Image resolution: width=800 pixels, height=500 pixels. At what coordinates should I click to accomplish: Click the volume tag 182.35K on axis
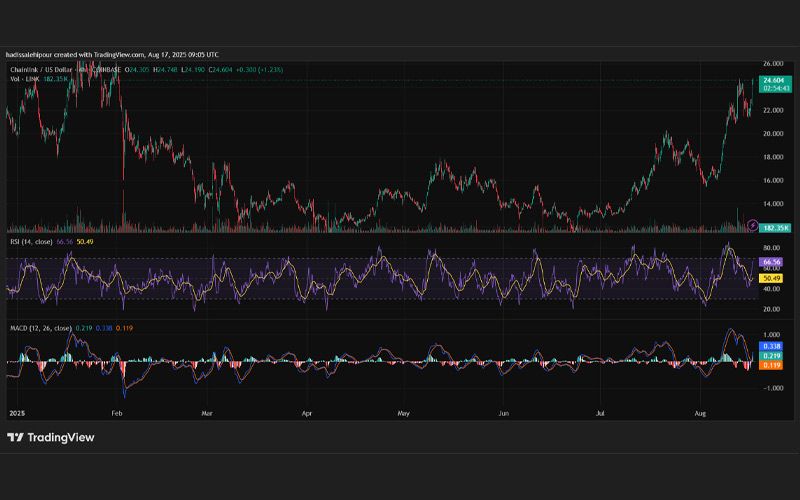coord(775,228)
